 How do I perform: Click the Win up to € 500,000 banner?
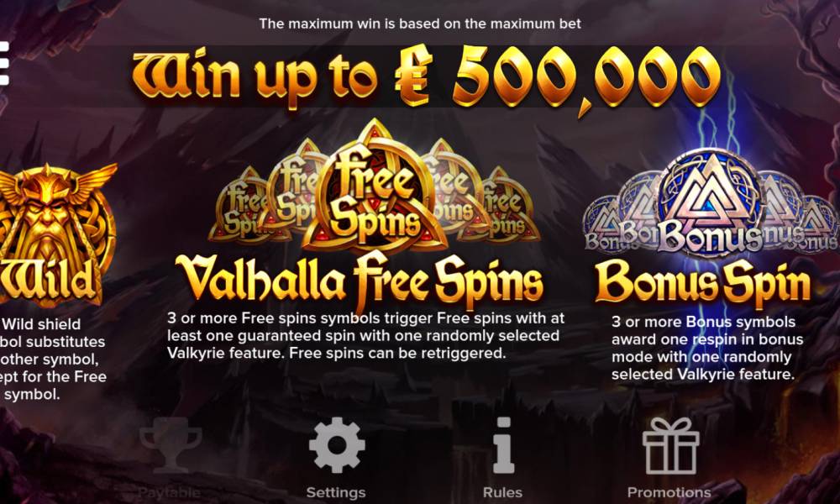click(x=426, y=77)
